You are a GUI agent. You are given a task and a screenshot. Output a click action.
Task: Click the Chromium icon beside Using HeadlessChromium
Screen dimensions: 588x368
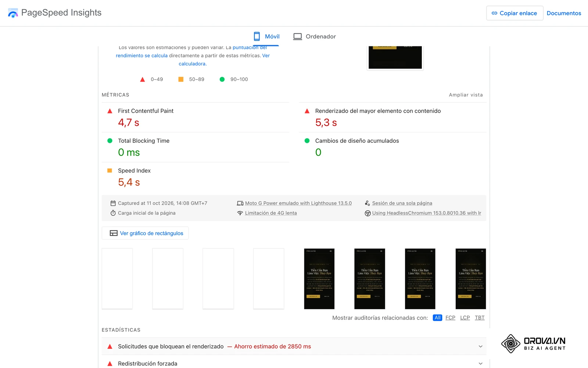click(367, 213)
